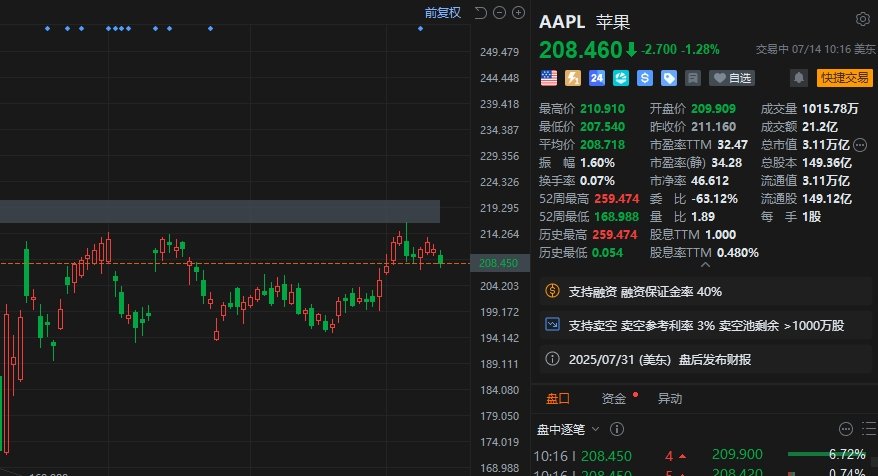Click the 支持卖空 short selling row
The image size is (878, 476).
705,325
